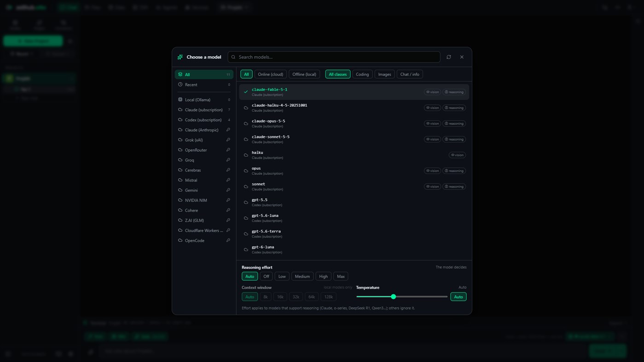The image size is (644, 362).
Task: Click the key icon beside OpenRouter
Action: (x=228, y=150)
